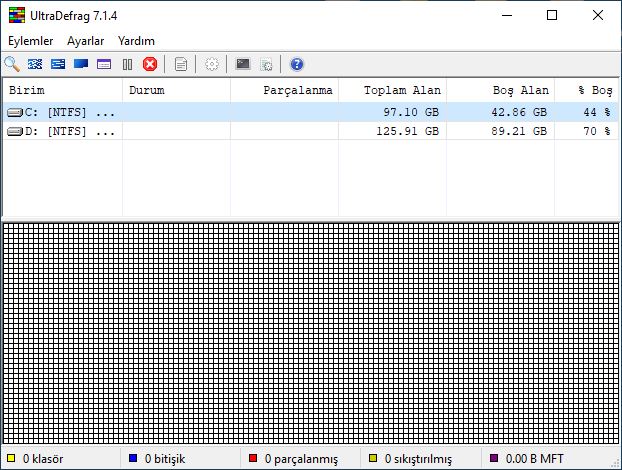622x470 pixels.
Task: Open the Eylemler menu
Action: (x=31, y=41)
